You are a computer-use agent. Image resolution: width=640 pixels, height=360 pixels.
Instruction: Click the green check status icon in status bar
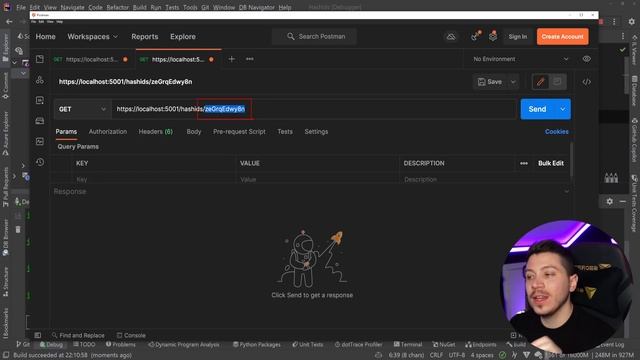(502, 355)
